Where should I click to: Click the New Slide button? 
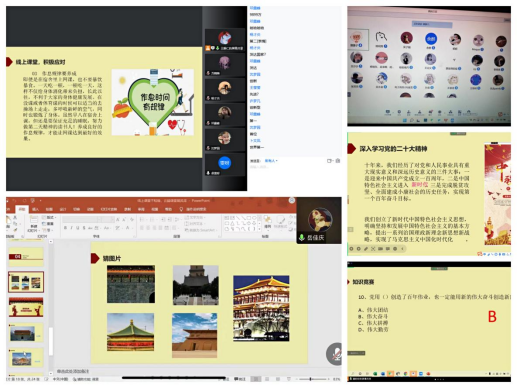click(x=34, y=223)
